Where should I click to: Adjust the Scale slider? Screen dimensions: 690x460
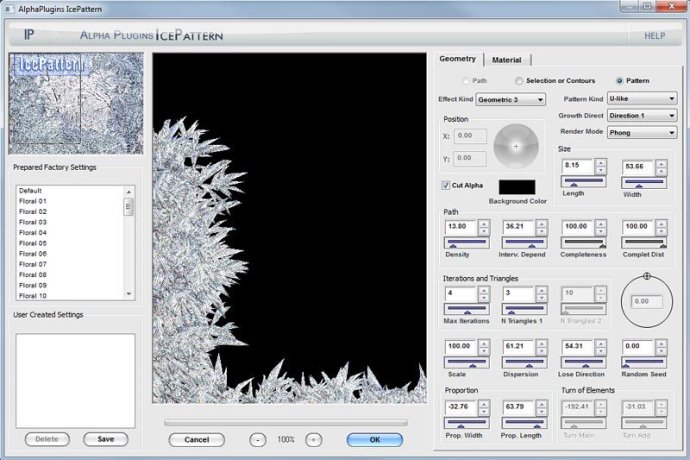(x=466, y=362)
